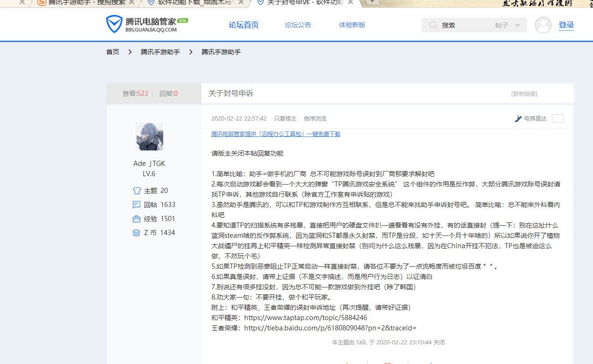Click the line starting 7.别说还有很多挂没封

(314, 287)
